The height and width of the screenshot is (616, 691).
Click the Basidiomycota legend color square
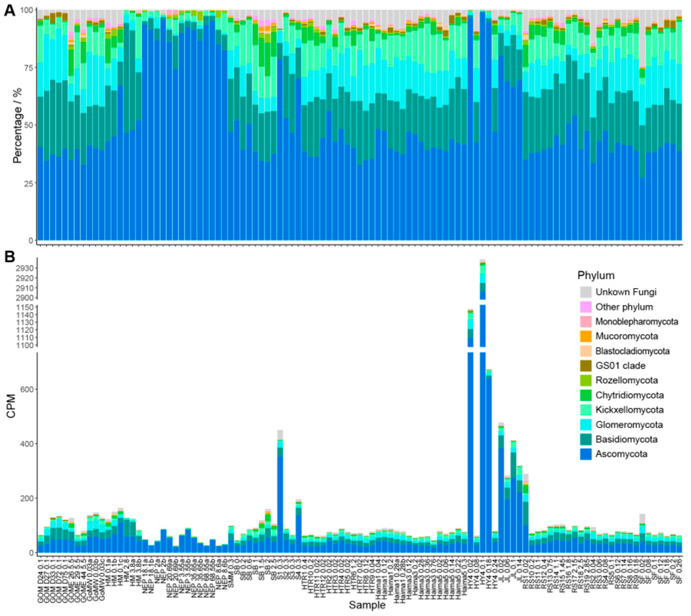[585, 439]
